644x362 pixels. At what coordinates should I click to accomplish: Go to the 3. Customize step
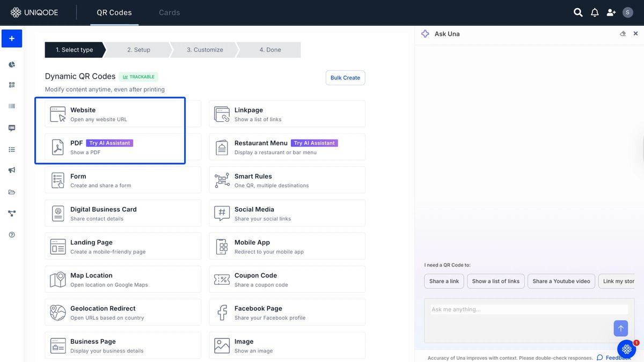(205, 50)
